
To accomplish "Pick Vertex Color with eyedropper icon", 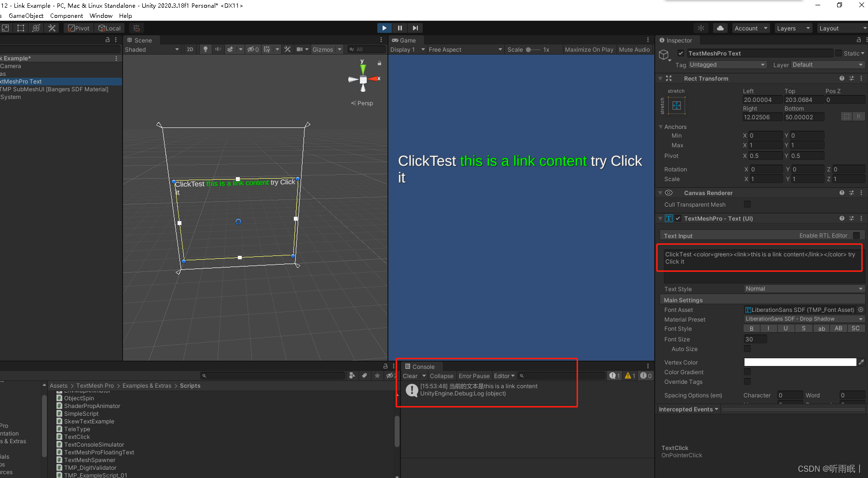I will coord(861,362).
